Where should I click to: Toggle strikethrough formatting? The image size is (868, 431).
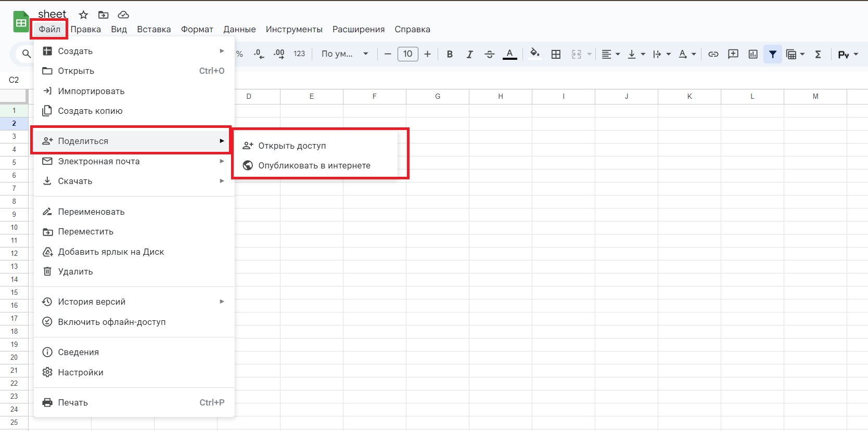tap(489, 54)
